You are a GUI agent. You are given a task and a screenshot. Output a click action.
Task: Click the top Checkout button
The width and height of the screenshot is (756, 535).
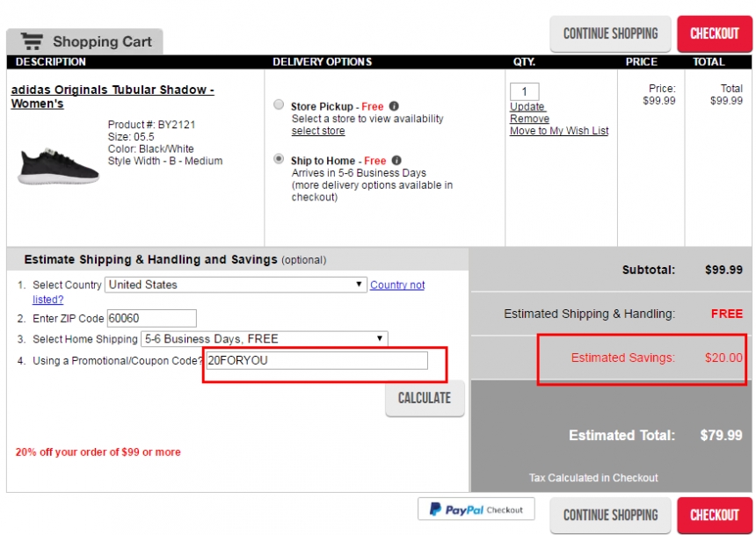click(x=715, y=33)
